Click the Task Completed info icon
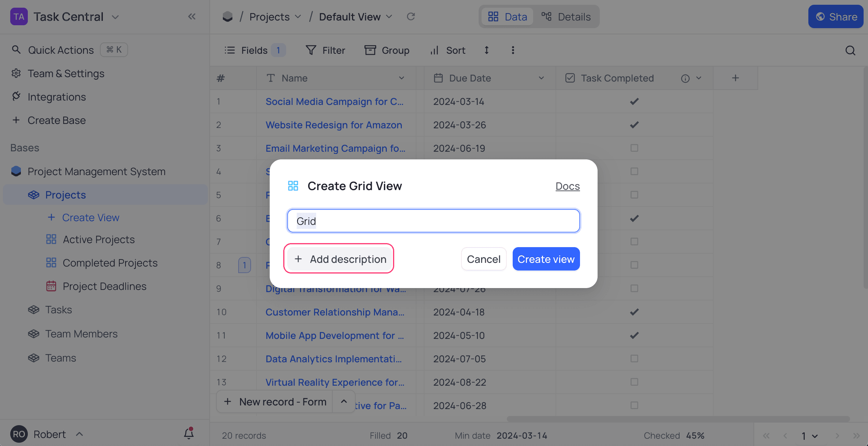Image resolution: width=868 pixels, height=446 pixels. pyautogui.click(x=685, y=78)
